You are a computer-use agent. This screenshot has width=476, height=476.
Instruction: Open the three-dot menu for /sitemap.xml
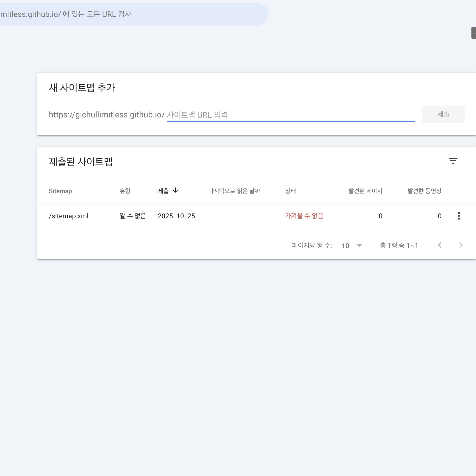459,216
